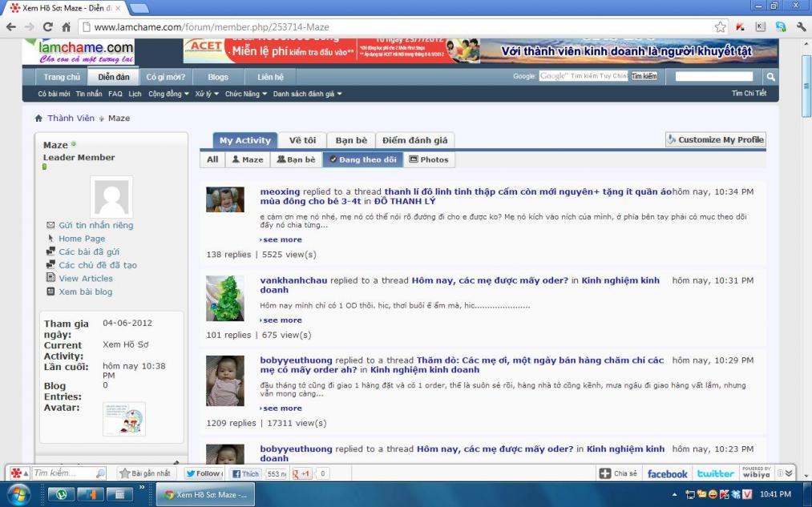Screen dimensions: 812x507
Task: Click the Google +1 button
Action: coord(301,473)
